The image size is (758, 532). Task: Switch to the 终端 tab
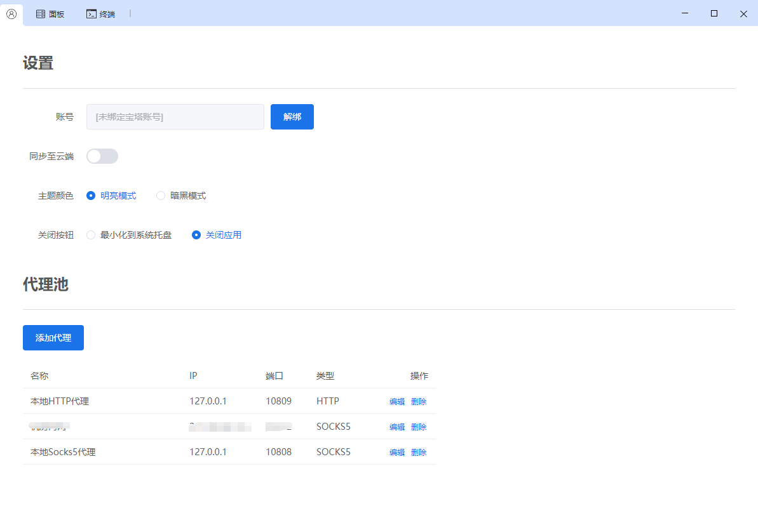pos(100,13)
